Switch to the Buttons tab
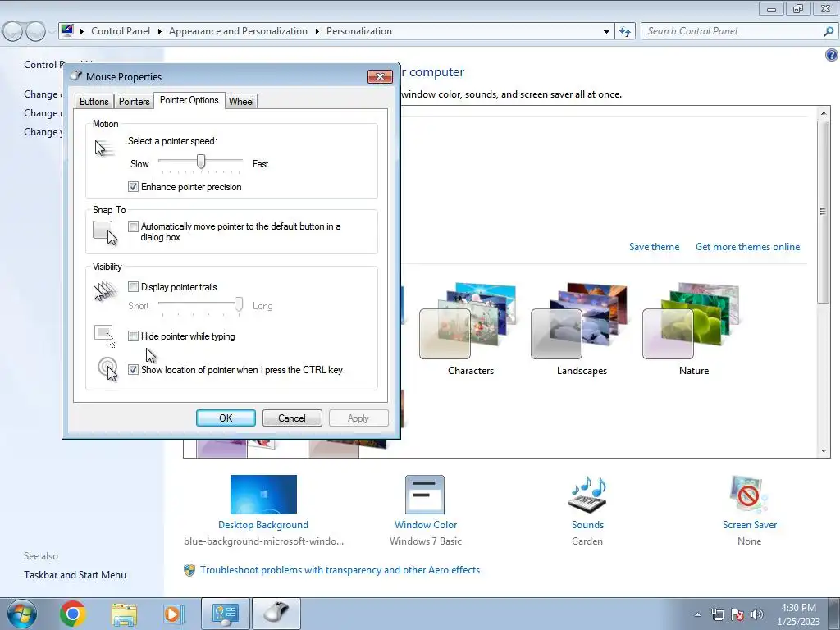 point(94,101)
